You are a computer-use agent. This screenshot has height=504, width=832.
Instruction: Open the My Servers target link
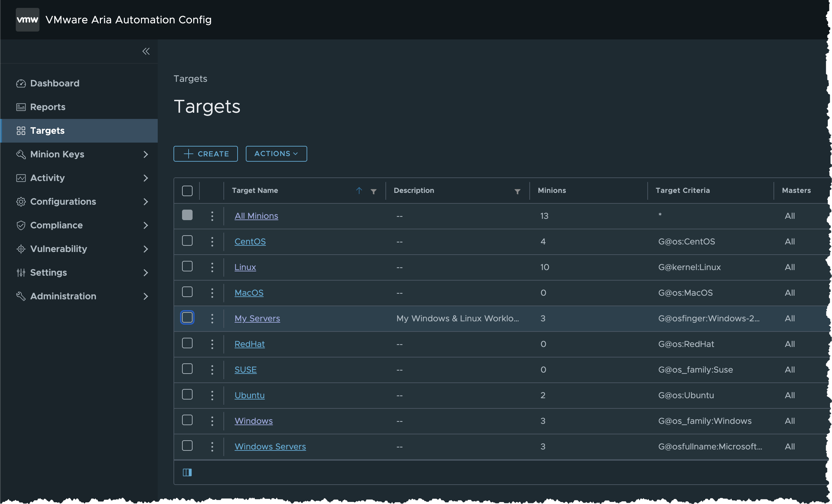point(257,319)
